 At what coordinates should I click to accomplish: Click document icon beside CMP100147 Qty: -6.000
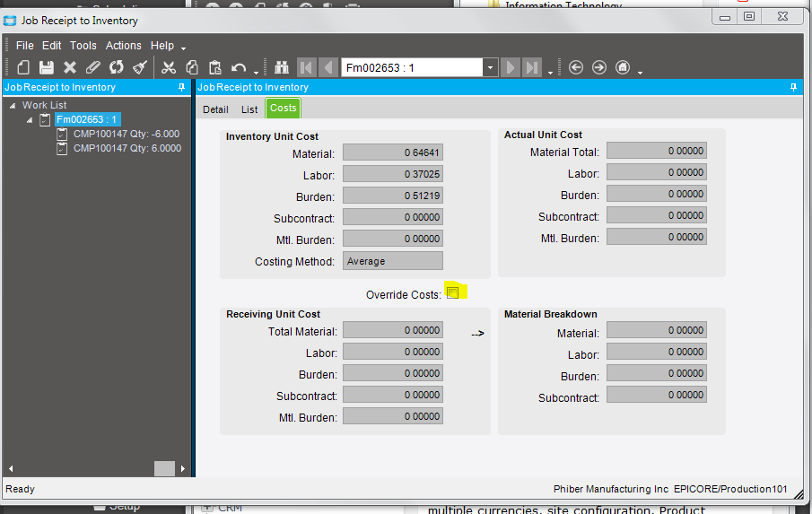62,134
